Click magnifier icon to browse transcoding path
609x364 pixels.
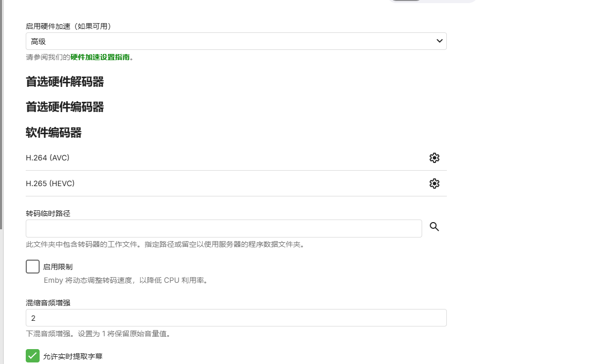pyautogui.click(x=434, y=227)
